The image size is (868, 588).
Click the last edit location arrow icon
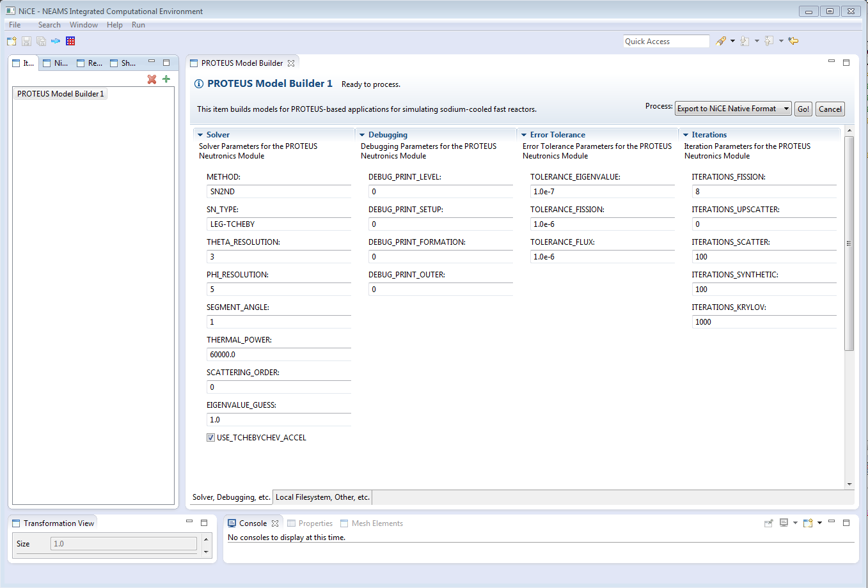coord(793,41)
